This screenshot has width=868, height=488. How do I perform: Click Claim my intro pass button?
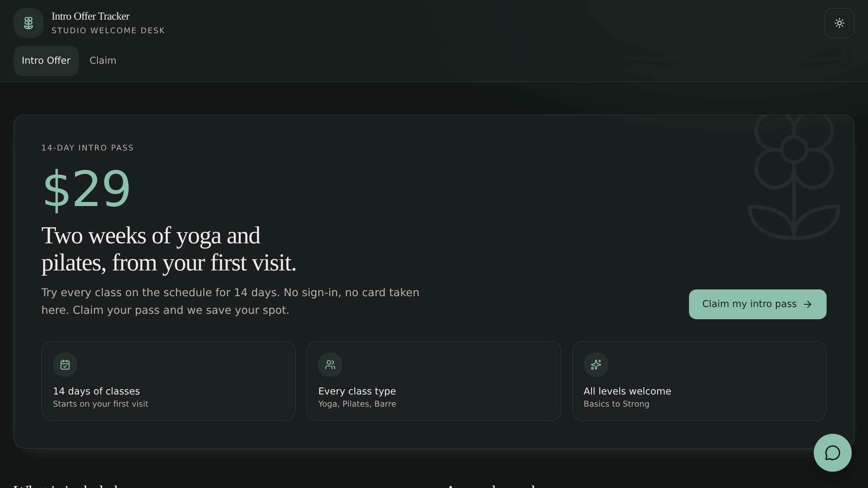[757, 304]
